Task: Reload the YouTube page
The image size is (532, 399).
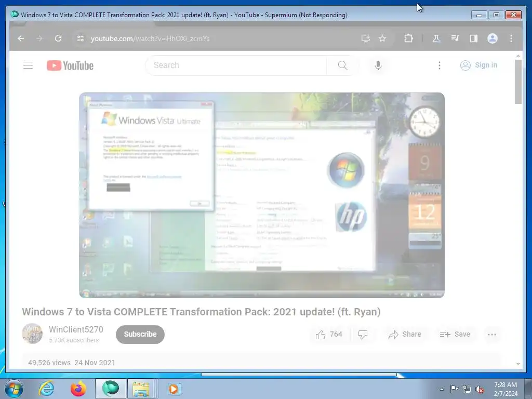Action: 58,38
